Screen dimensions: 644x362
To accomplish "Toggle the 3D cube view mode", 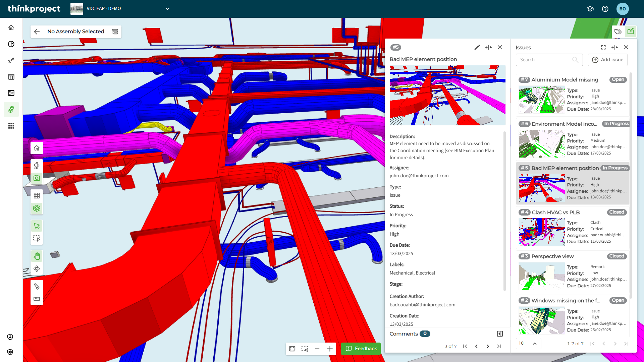I will tap(37, 208).
